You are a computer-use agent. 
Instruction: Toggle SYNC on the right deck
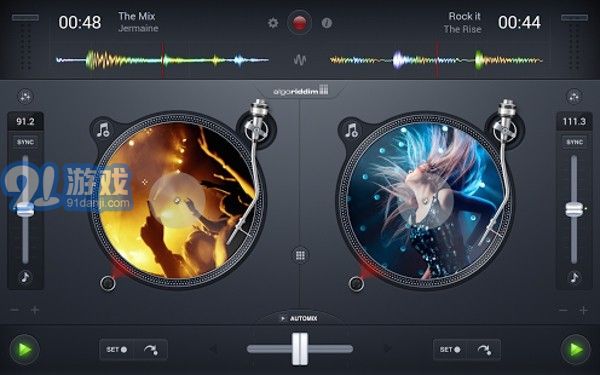pos(574,142)
